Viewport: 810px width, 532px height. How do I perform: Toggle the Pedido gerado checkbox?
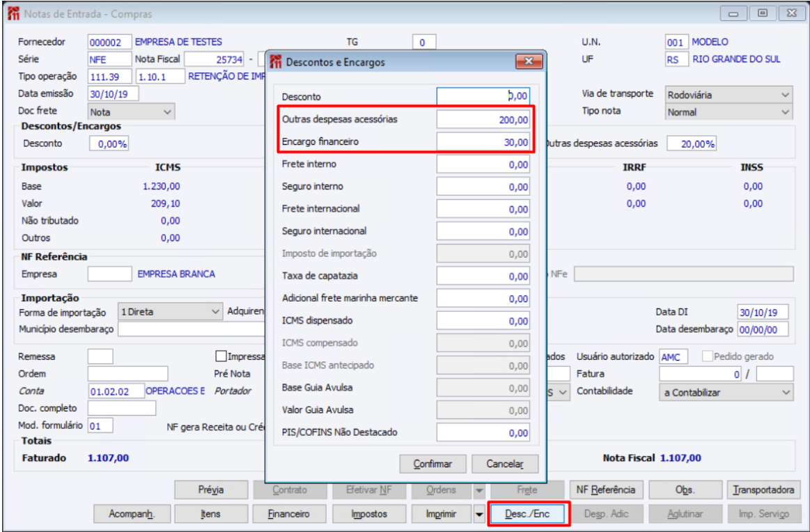tap(707, 357)
